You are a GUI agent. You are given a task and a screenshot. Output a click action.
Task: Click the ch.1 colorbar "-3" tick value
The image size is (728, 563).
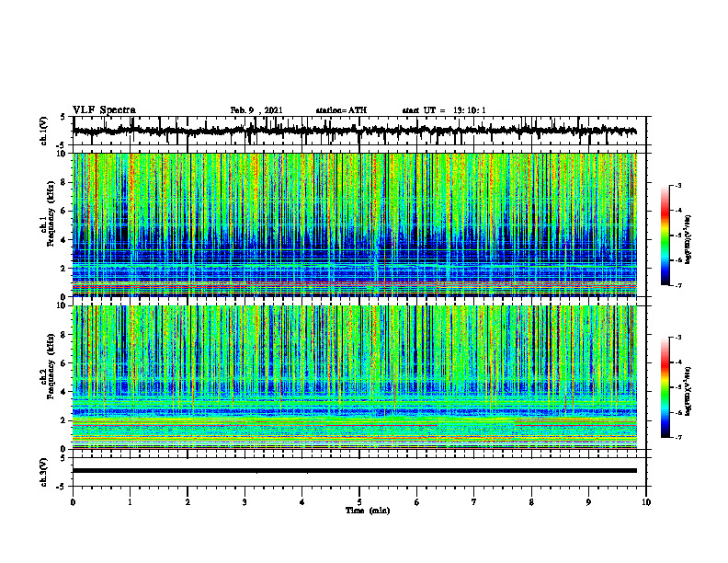click(x=678, y=186)
